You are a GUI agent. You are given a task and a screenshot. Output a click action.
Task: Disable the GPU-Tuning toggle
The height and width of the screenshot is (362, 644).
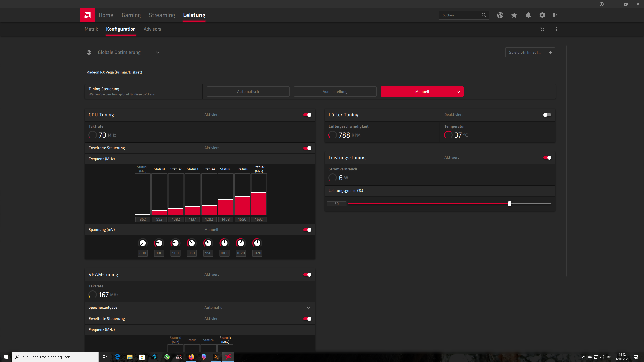click(x=307, y=115)
